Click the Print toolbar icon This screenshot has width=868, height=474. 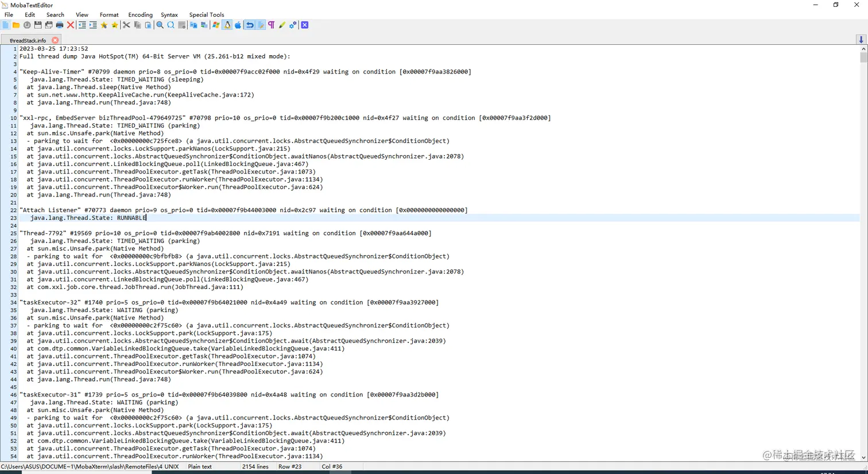point(60,25)
